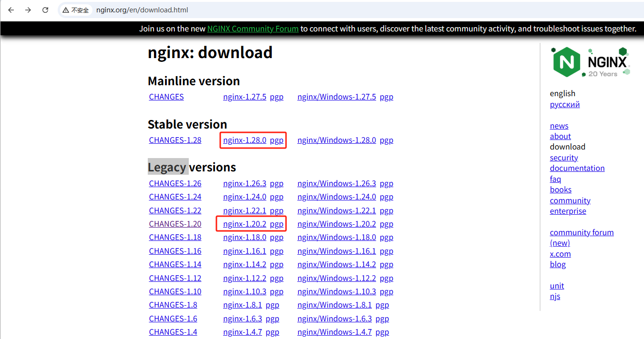Open the documentation sidebar link
The height and width of the screenshot is (339, 644).
tap(577, 168)
